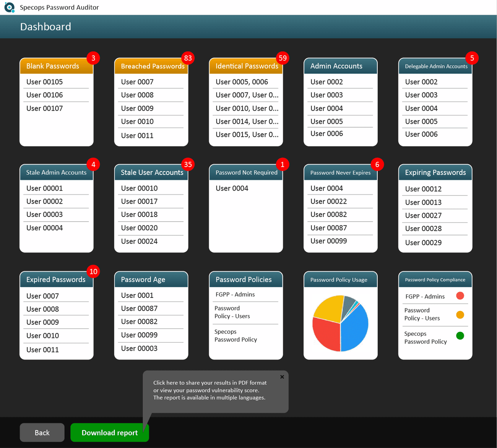The width and height of the screenshot is (497, 448).
Task: Close the download report tooltip
Action: (282, 377)
